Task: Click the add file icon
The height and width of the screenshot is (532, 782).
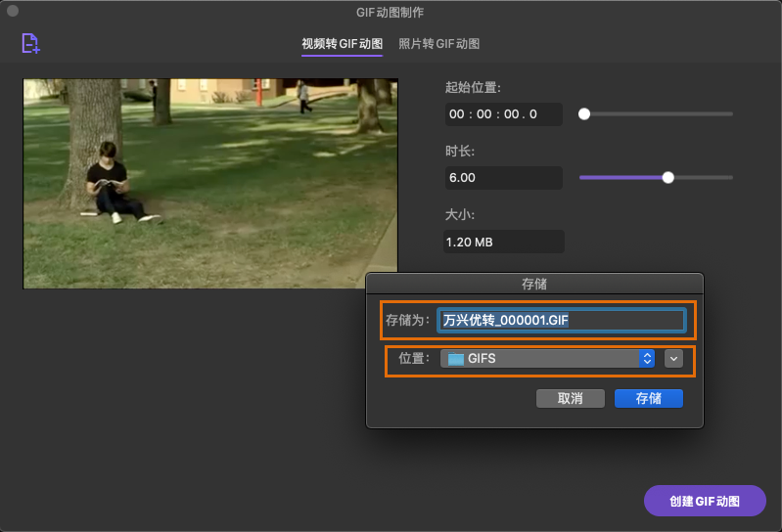Action: click(x=30, y=43)
